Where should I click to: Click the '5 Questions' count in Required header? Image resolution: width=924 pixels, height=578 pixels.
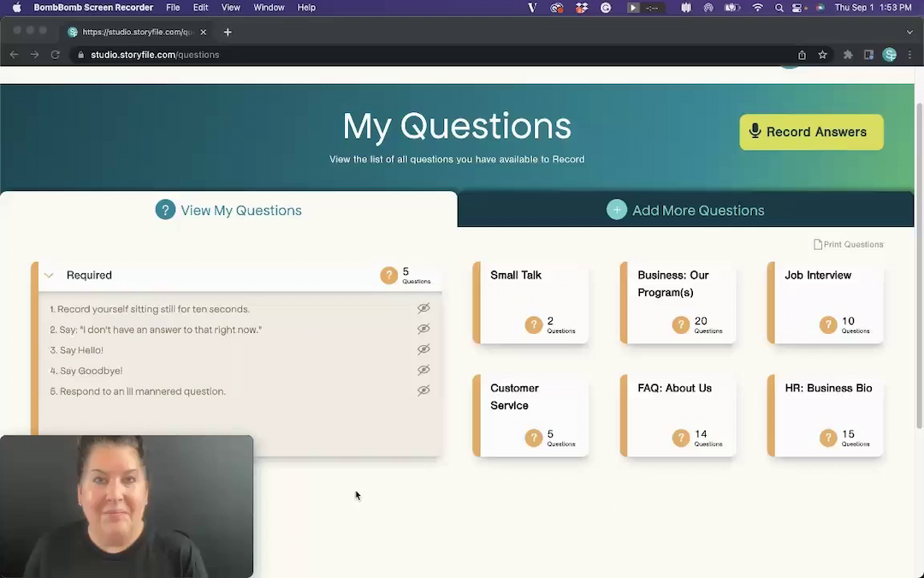[x=416, y=275]
